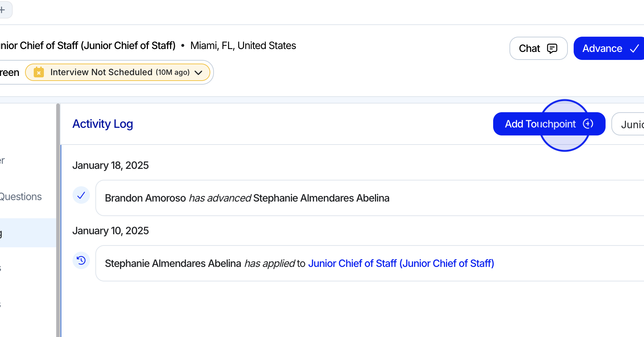644x337 pixels.
Task: Click the history clock icon beside applied entry
Action: tap(81, 260)
